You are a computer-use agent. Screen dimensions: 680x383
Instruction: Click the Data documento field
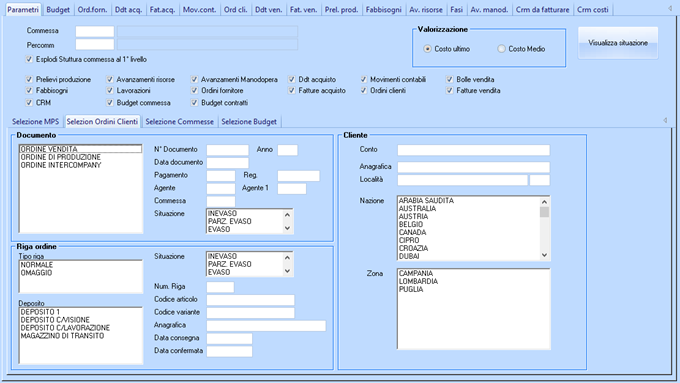pos(228,163)
